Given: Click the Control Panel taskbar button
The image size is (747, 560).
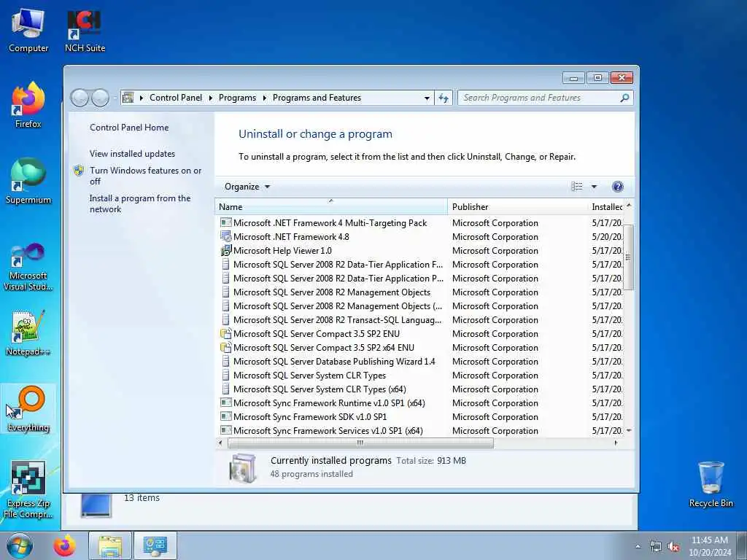Looking at the screenshot, I should (155, 545).
